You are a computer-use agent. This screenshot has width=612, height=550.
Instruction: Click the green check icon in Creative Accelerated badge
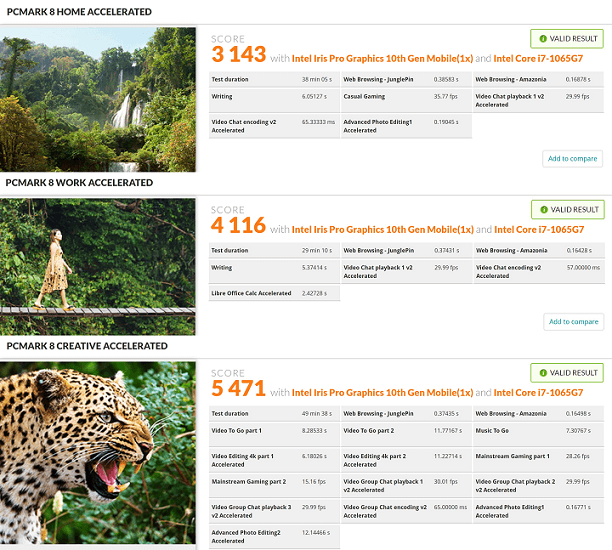544,373
